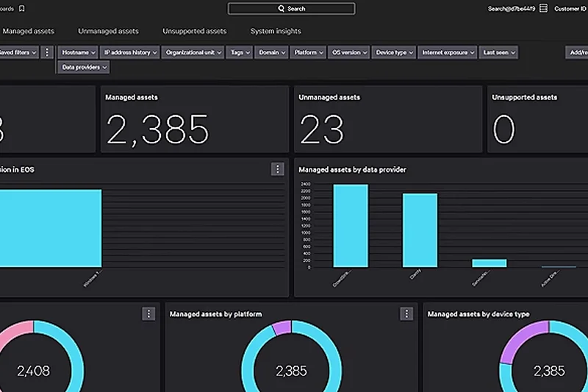Viewport: 588px width, 392px height.
Task: Open the System insights tab
Action: [x=276, y=32]
